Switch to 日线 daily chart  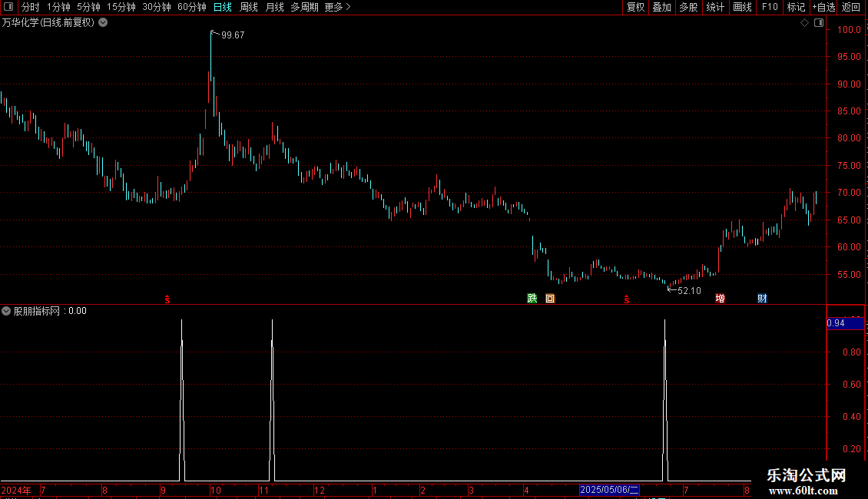coord(223,7)
